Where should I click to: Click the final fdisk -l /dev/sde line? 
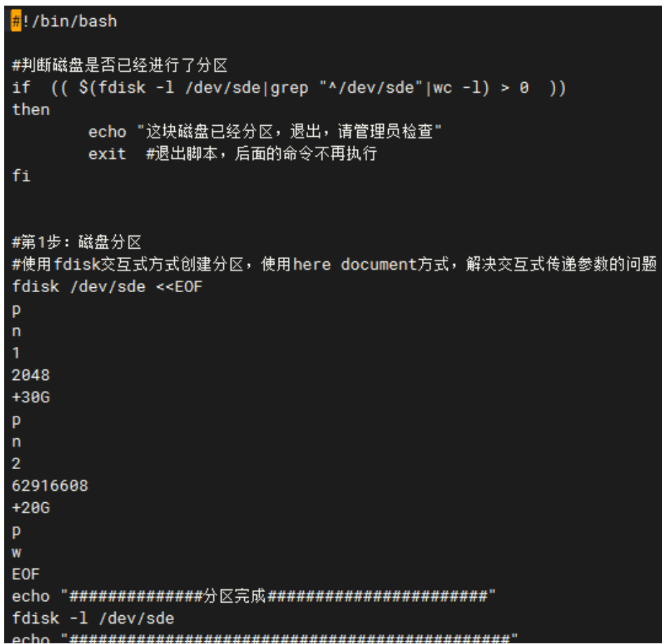point(93,618)
